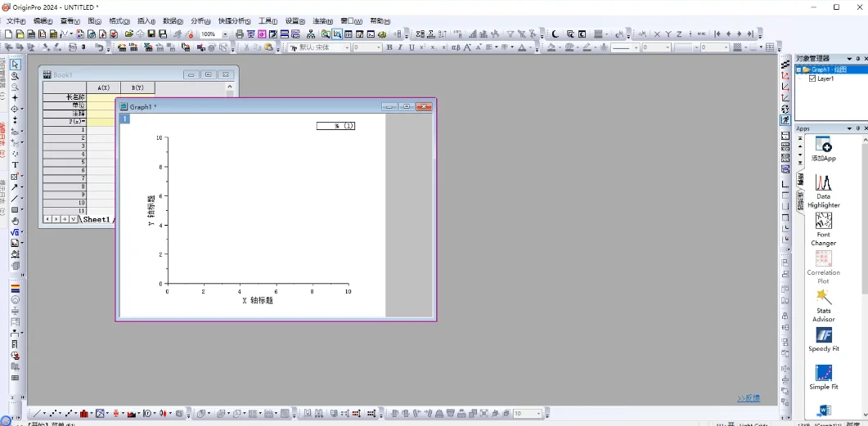Click the >>反馈 feedback link
Screen dimensions: 868x426
749,398
